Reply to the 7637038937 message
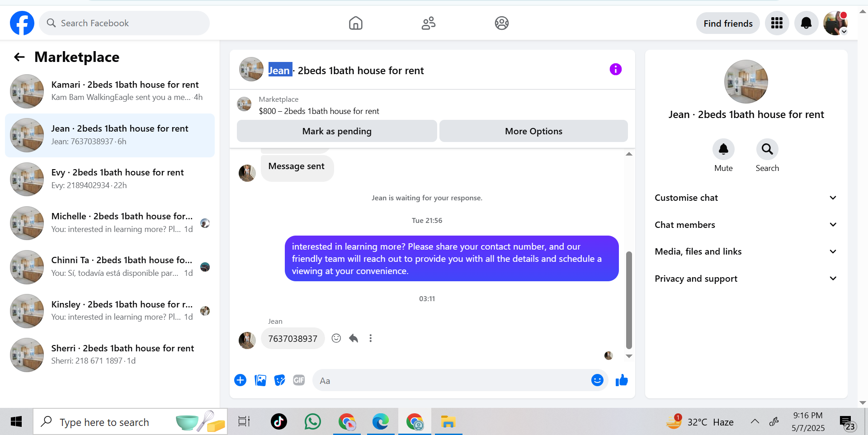The image size is (868, 435). tap(354, 338)
